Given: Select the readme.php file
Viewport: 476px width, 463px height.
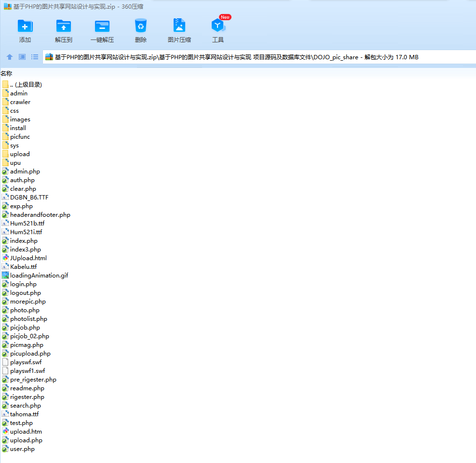Looking at the screenshot, I should pyautogui.click(x=23, y=388).
